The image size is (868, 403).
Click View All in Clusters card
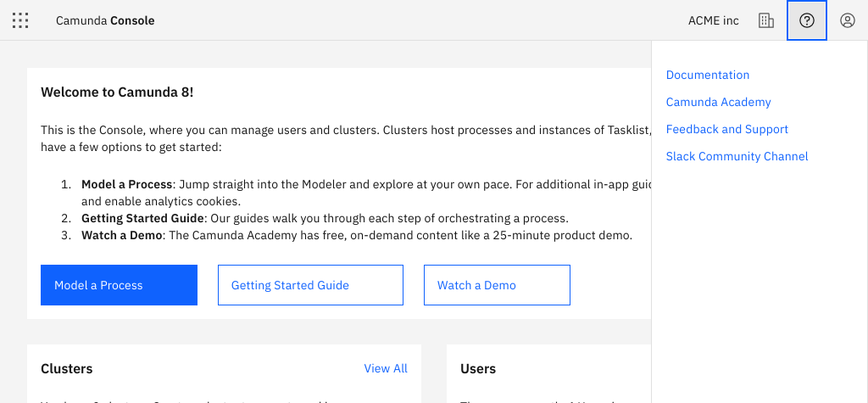pos(386,368)
